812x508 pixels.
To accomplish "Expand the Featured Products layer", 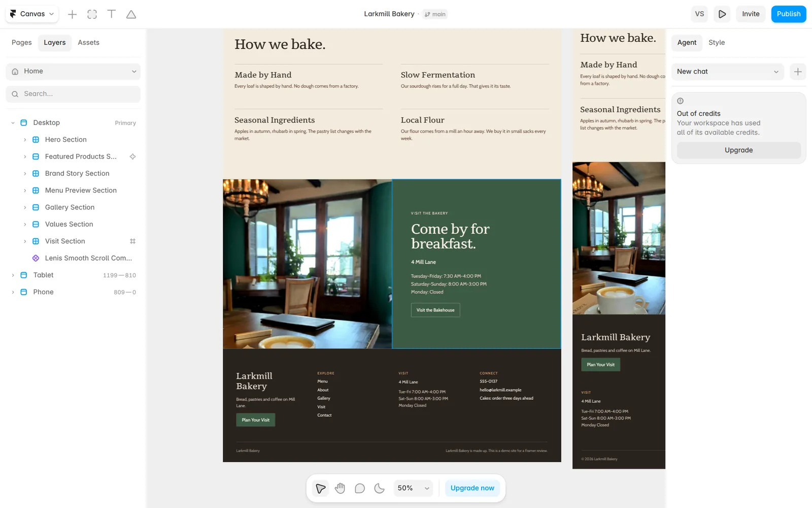I will click(x=25, y=156).
